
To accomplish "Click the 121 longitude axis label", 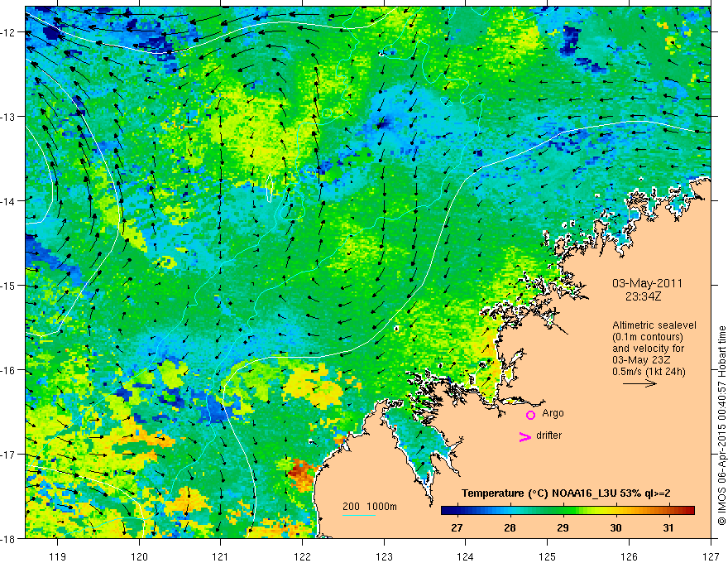I will 221,556.
